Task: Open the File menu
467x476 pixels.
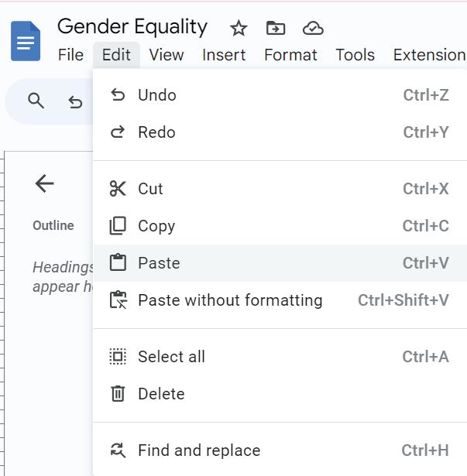Action: [70, 55]
